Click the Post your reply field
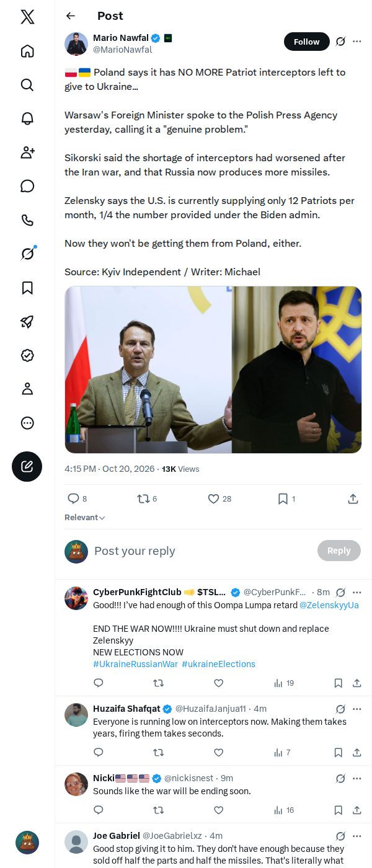Screen dimensions: 372x868 (201, 551)
